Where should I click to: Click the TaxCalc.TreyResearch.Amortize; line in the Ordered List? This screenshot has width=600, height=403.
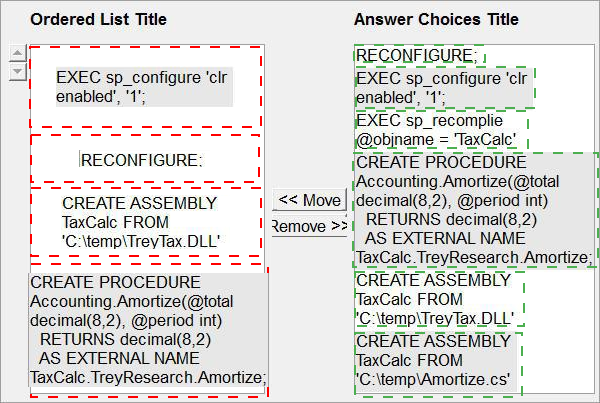pos(148,377)
